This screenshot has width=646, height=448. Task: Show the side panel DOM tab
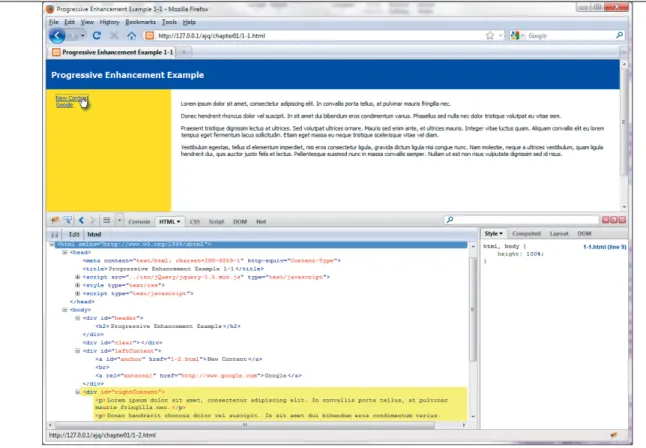pos(584,234)
